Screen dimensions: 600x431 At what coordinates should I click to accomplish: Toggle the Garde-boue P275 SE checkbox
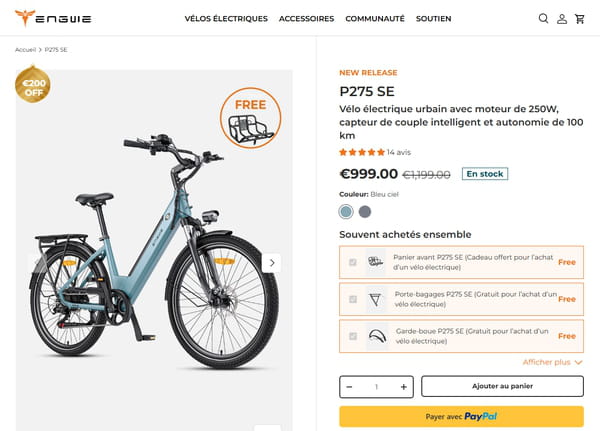point(352,335)
